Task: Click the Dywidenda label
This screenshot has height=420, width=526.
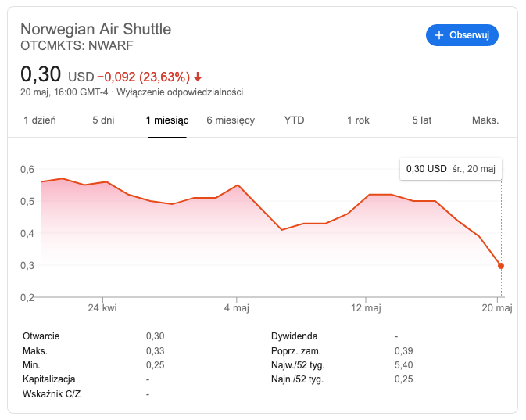Action: click(x=294, y=336)
